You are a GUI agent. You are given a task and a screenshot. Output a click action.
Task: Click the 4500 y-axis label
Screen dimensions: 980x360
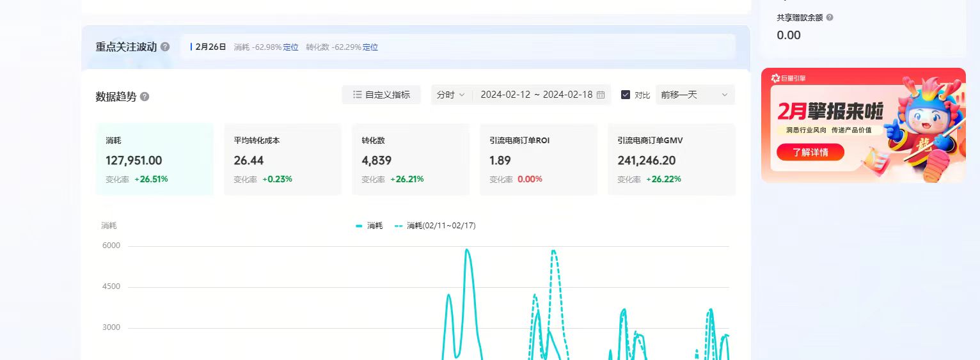point(111,286)
